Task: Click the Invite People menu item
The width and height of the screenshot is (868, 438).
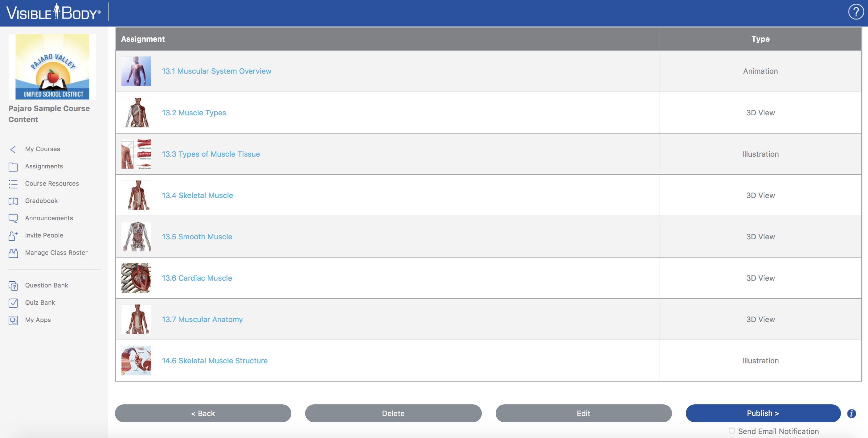Action: coord(44,235)
